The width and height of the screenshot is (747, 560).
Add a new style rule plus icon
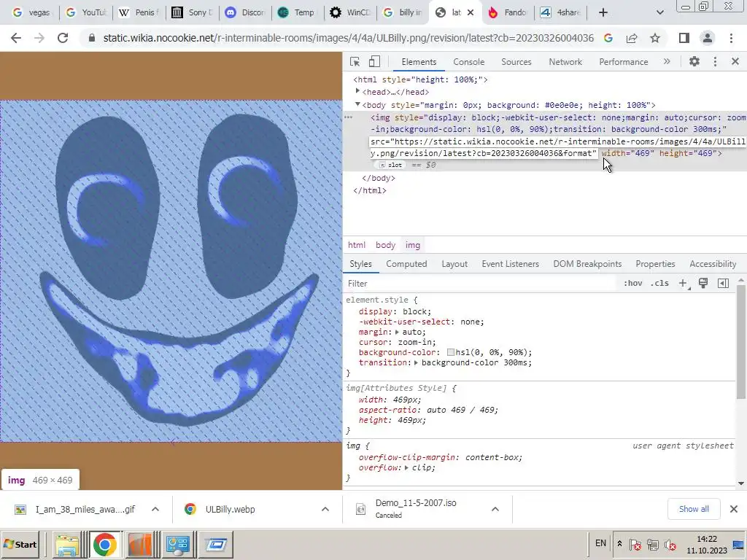683,284
